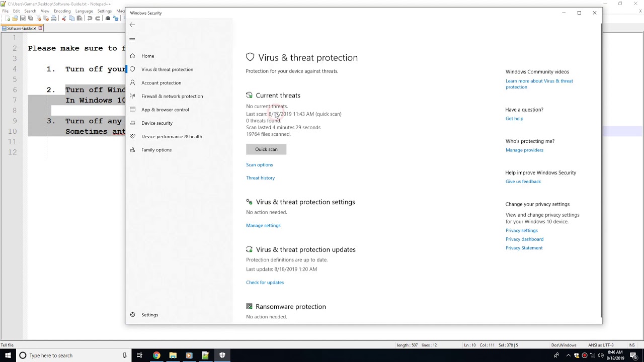Click the Redo arrow in Notepad++ toolbar

click(x=98, y=19)
